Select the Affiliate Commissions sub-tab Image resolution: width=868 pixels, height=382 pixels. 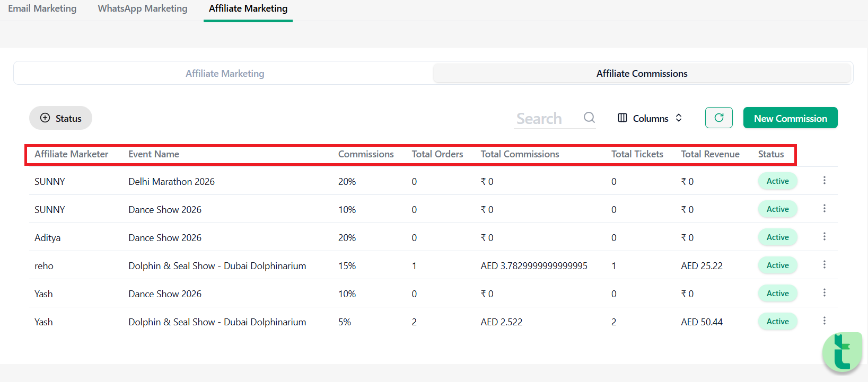[x=642, y=74]
